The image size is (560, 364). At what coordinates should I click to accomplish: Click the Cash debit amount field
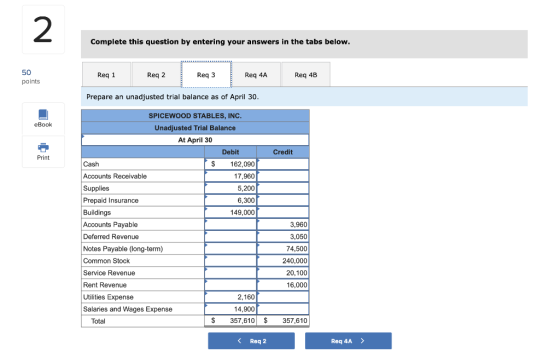pos(230,164)
